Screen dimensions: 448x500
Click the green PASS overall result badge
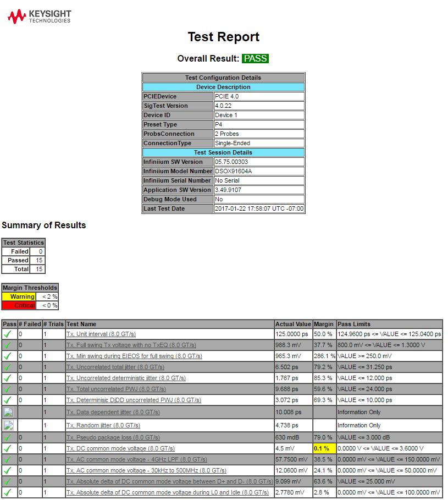click(255, 58)
